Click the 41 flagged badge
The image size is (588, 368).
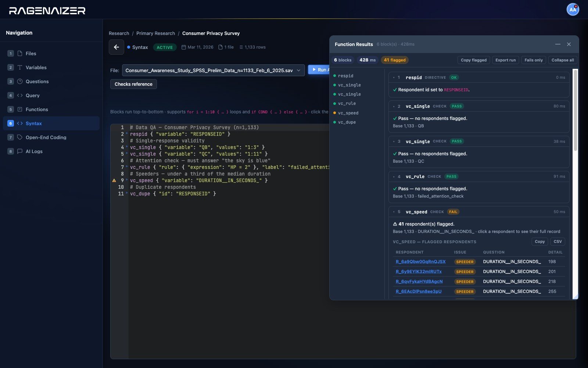point(395,60)
